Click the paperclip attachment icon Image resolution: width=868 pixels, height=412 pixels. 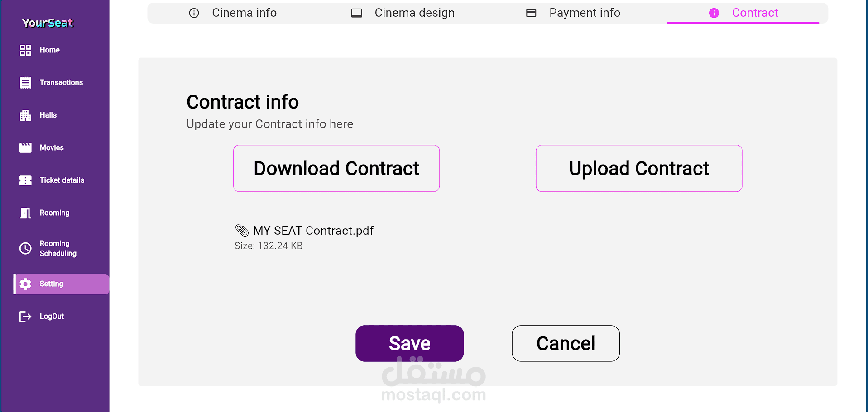tap(242, 231)
